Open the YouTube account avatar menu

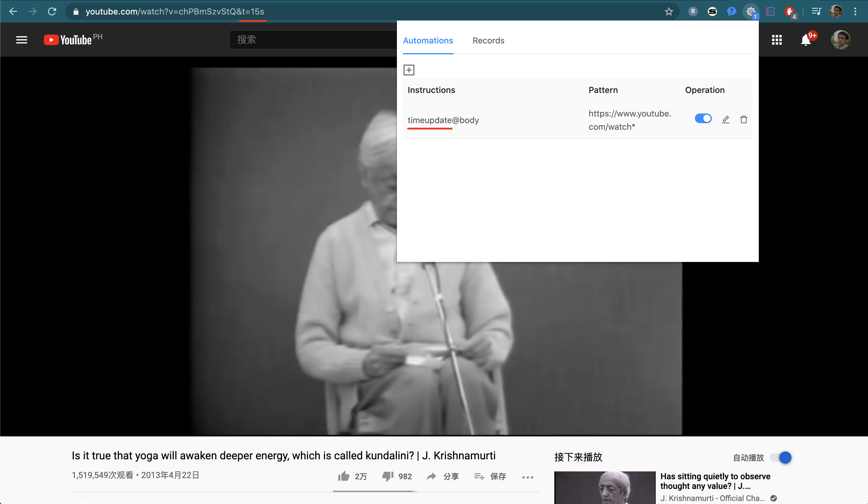(x=840, y=40)
